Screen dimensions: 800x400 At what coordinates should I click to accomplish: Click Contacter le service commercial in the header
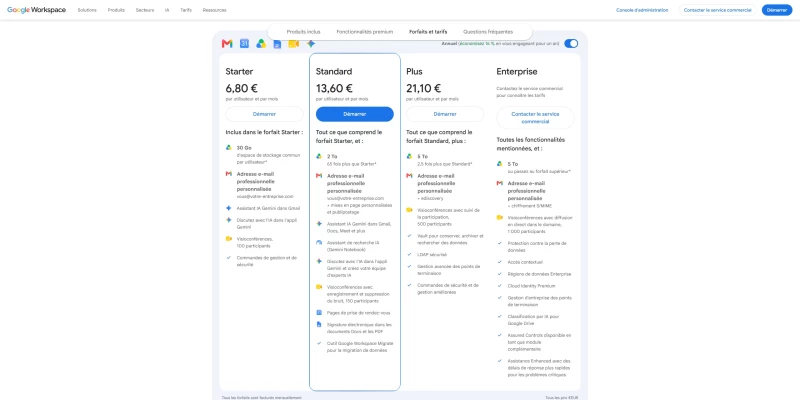click(717, 10)
